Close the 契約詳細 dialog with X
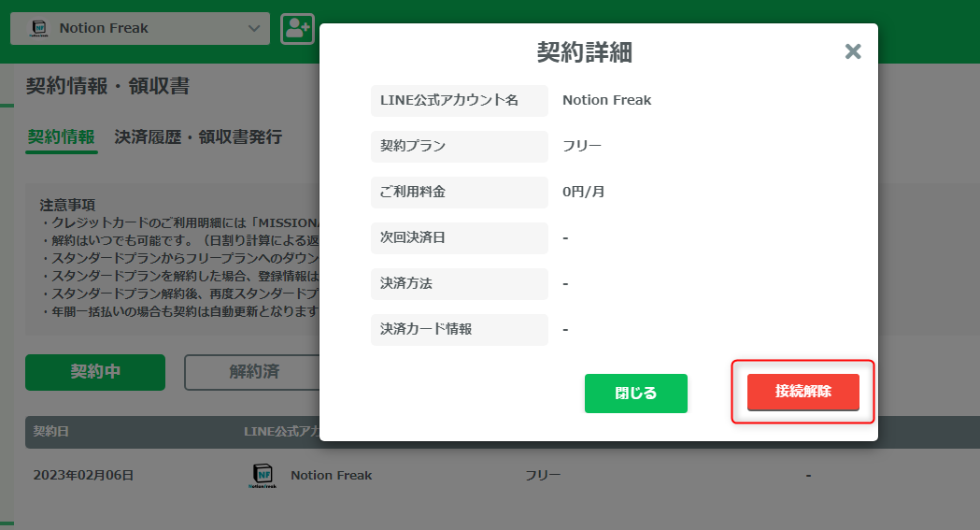 (853, 51)
